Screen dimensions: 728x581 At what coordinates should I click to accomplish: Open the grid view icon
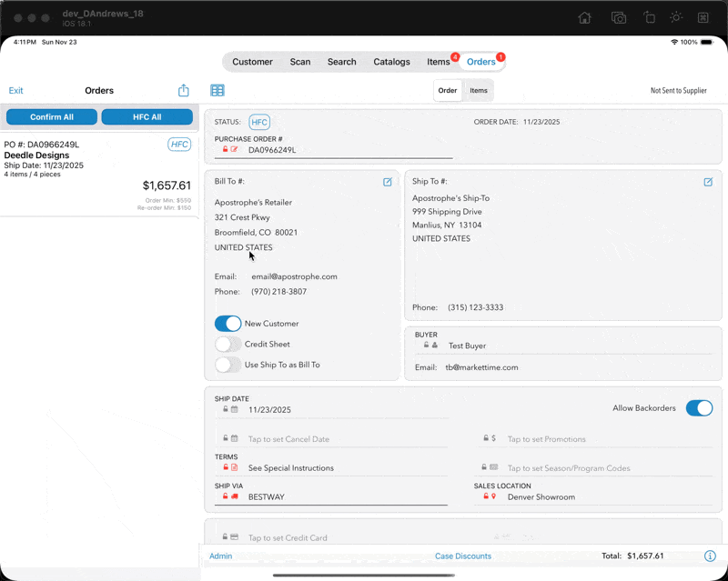tap(217, 91)
